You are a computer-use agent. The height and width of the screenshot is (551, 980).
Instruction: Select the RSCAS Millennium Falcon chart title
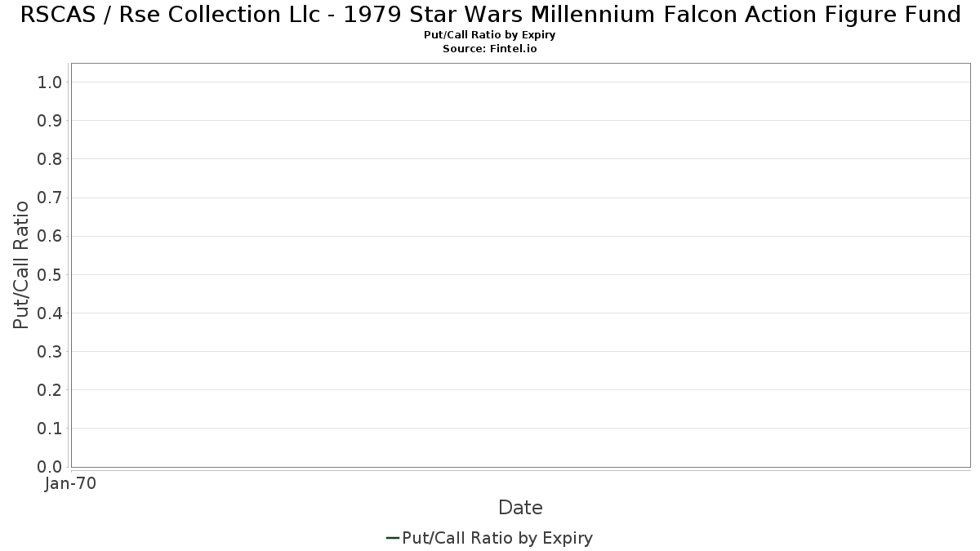pos(490,15)
